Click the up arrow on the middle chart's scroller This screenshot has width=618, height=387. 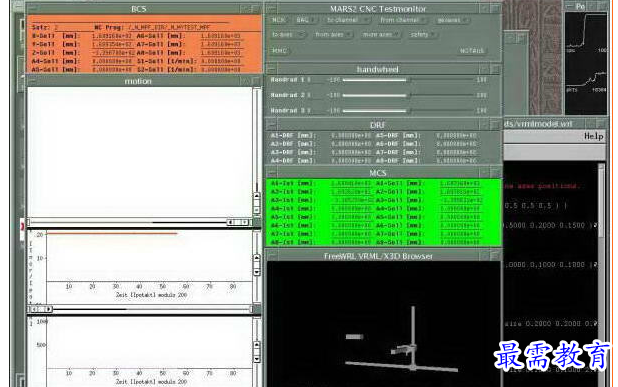tap(257, 258)
